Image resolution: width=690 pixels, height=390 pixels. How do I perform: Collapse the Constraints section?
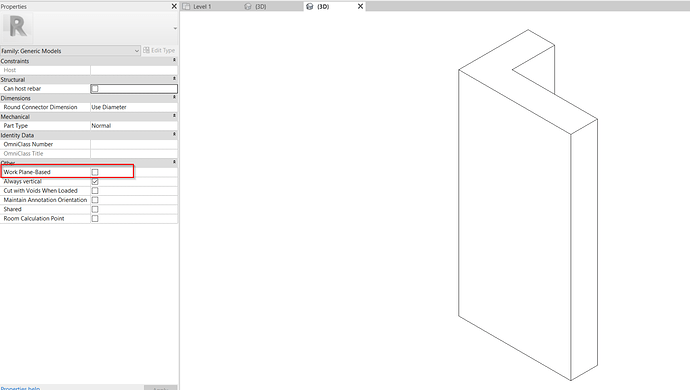click(x=174, y=60)
